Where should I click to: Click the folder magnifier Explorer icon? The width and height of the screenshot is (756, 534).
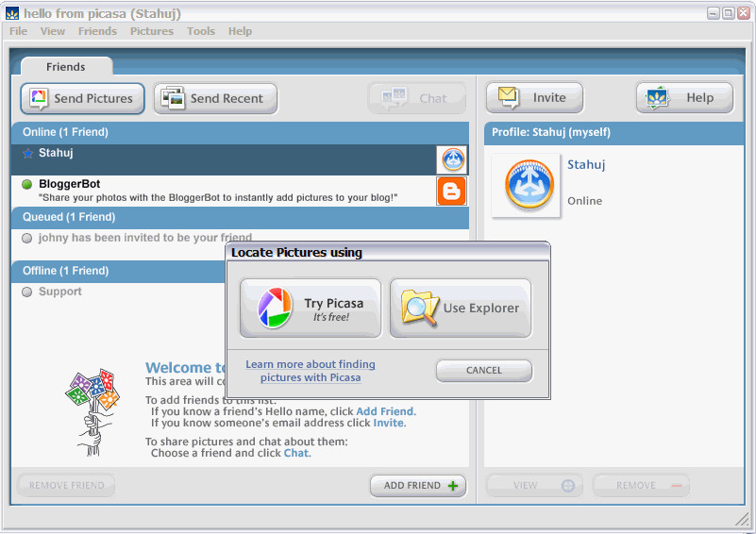pos(419,308)
